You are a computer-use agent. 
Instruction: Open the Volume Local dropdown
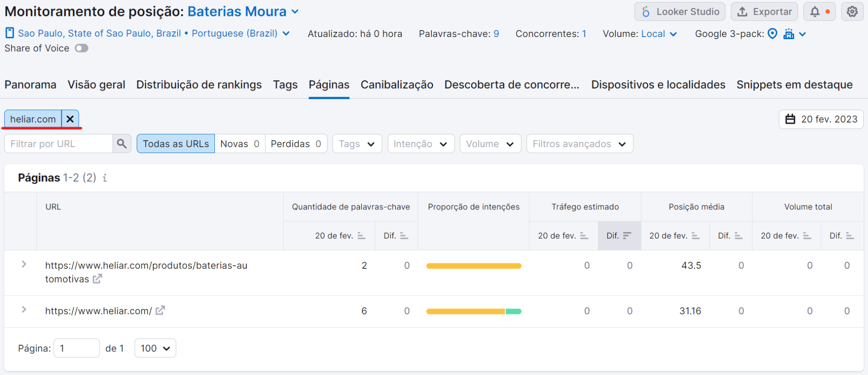coord(659,34)
